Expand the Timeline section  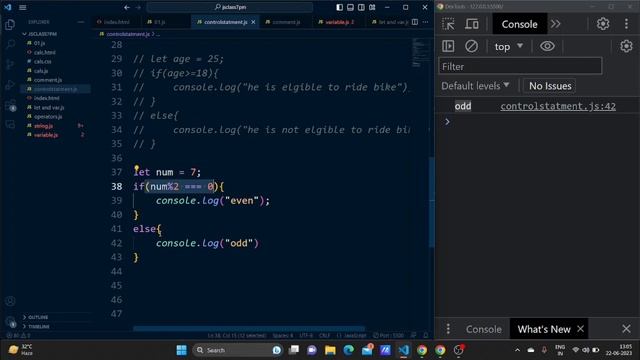coord(39,327)
